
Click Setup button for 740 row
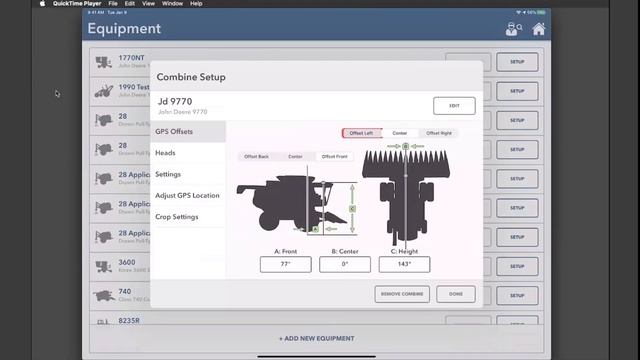tap(517, 296)
